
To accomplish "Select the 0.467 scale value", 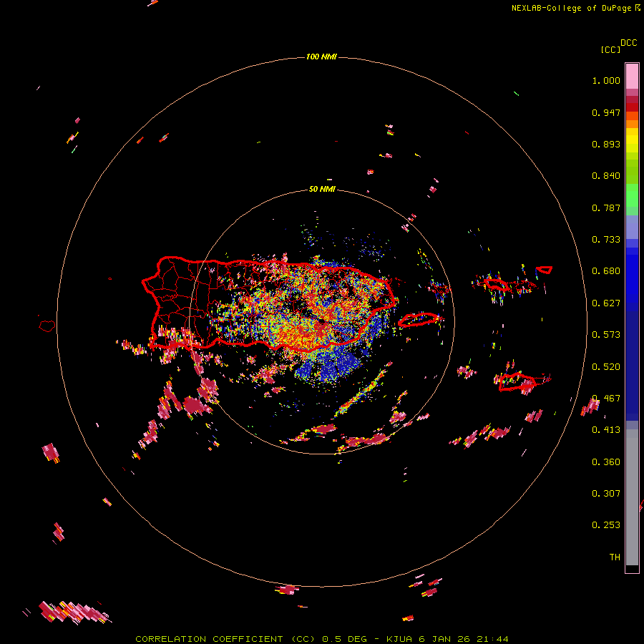I will click(x=606, y=399).
